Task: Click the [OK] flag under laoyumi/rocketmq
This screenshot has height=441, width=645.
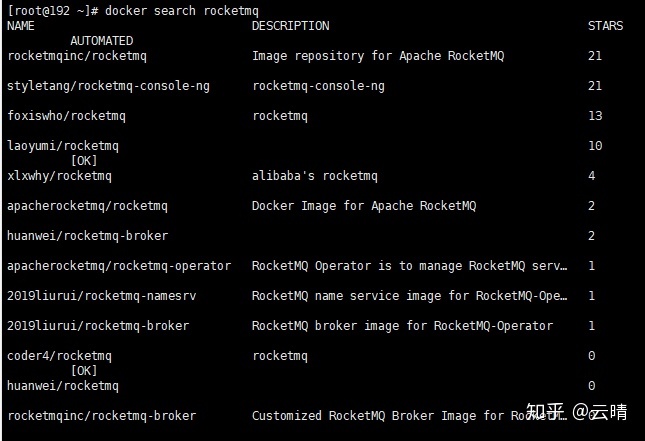Action: pos(84,161)
